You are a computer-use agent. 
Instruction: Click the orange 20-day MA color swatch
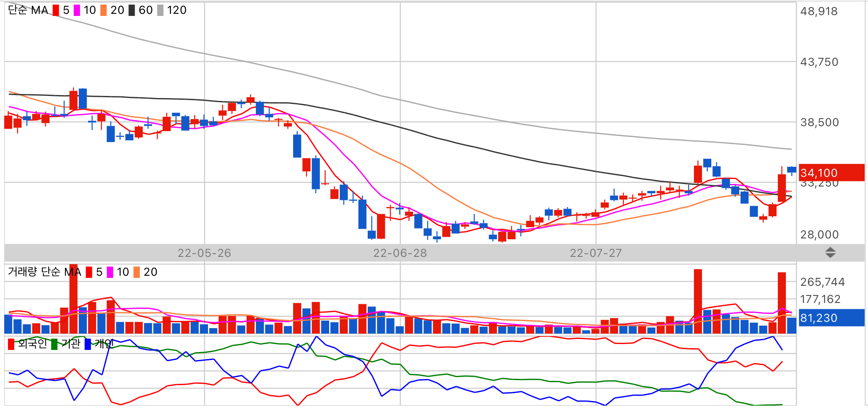point(104,10)
